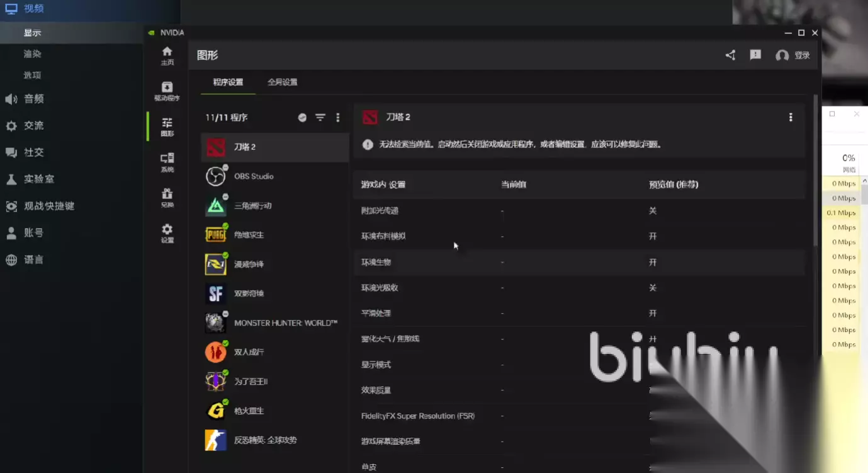The image size is (868, 473).
Task: Open the NVIDIA 设置 gear icon
Action: [x=167, y=234]
